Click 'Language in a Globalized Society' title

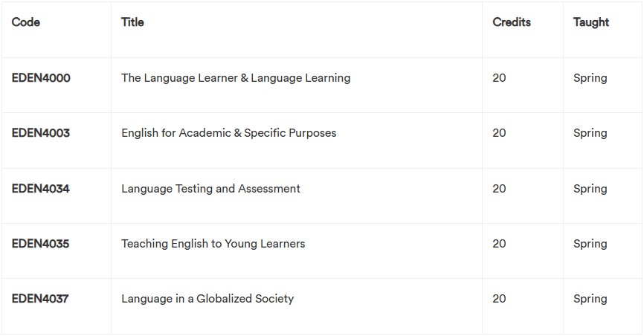[x=207, y=299]
